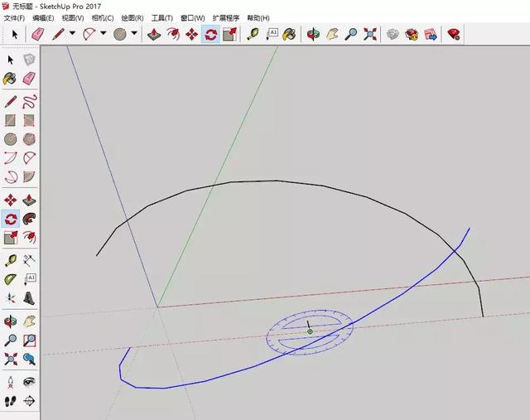Open the 3D Warehouse icon

point(393,34)
